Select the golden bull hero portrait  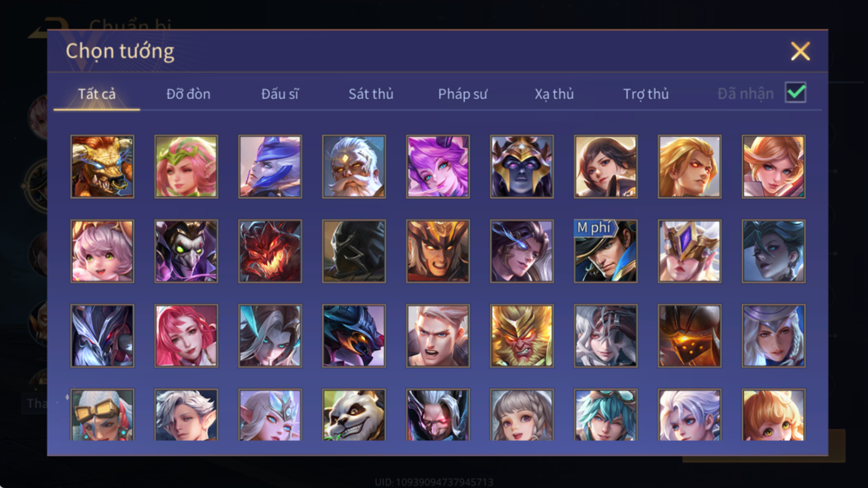(102, 167)
